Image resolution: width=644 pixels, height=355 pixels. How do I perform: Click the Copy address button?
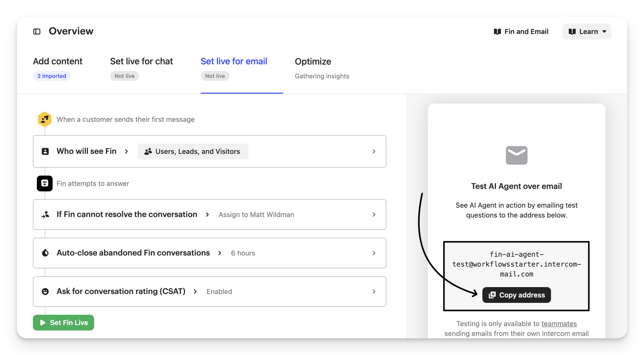(x=516, y=295)
